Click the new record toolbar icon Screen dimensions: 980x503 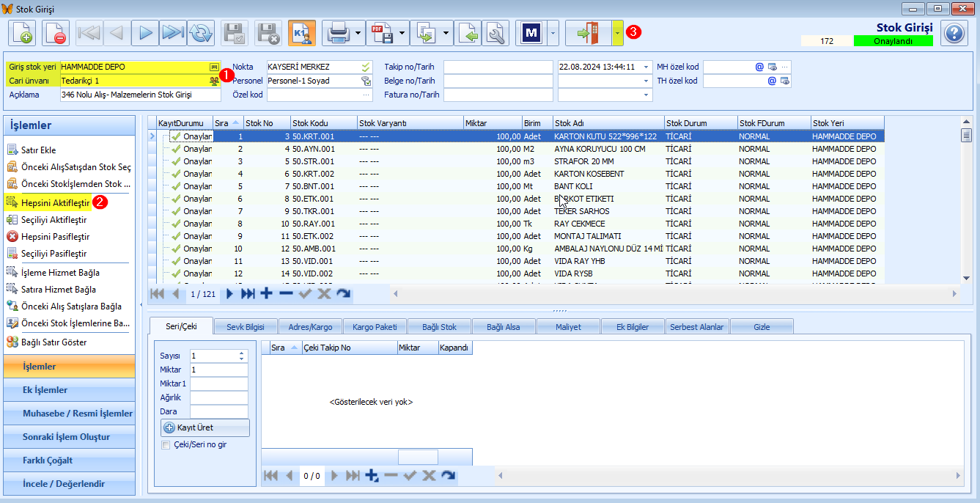pos(22,33)
